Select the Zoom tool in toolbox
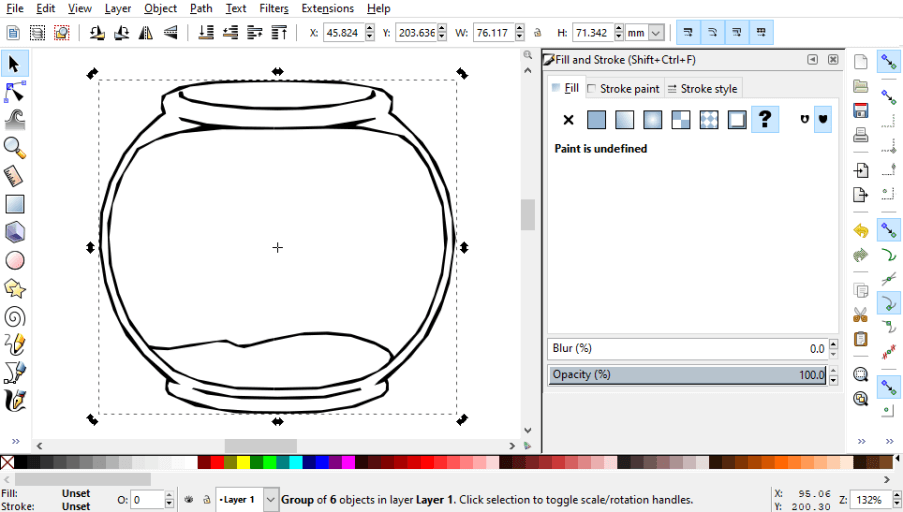The height and width of the screenshot is (512, 903). [15, 148]
